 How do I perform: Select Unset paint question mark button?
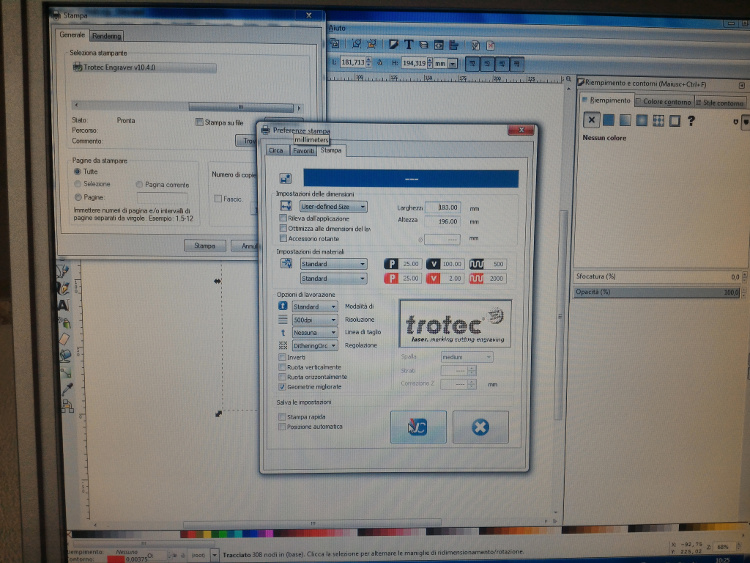691,121
